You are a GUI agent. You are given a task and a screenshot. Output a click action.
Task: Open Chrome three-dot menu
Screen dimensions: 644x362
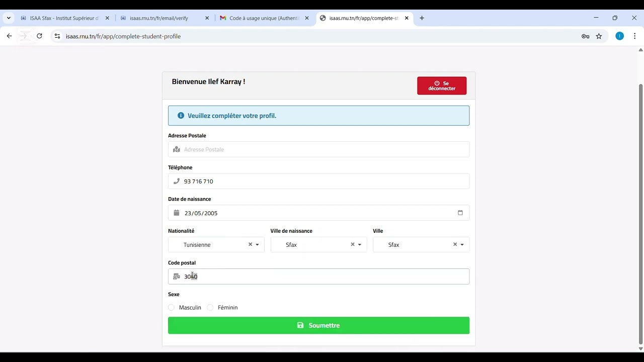(635, 36)
